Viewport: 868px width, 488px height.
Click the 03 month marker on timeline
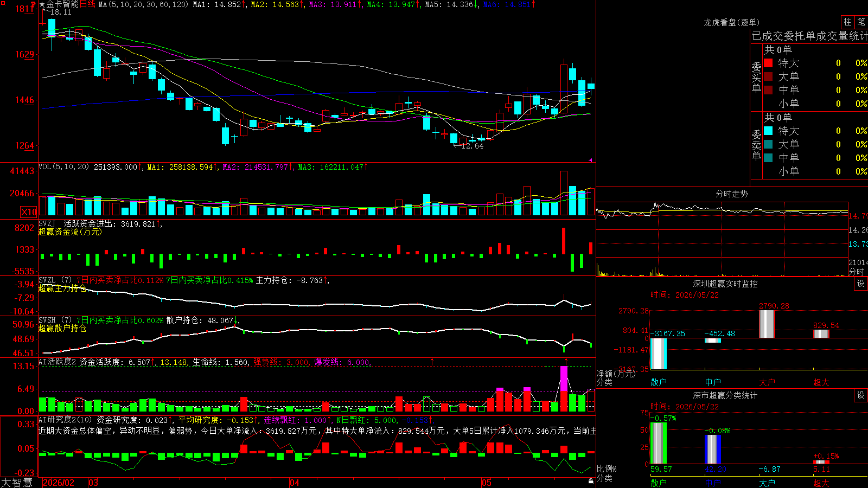[93, 483]
